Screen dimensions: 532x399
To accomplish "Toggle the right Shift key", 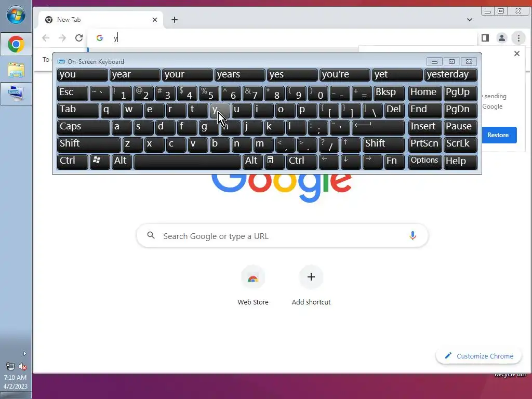I will click(x=384, y=144).
